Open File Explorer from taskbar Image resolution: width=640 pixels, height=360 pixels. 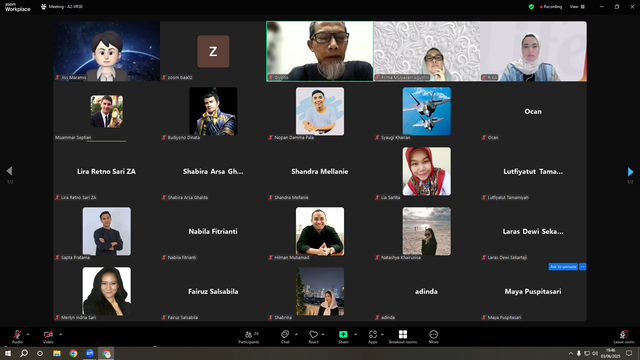point(57,353)
